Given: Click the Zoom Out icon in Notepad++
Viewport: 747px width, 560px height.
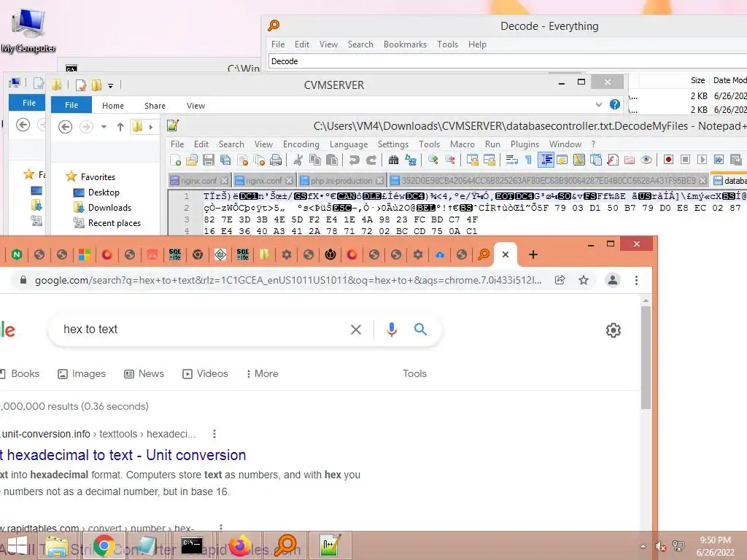Looking at the screenshot, I should click(450, 160).
